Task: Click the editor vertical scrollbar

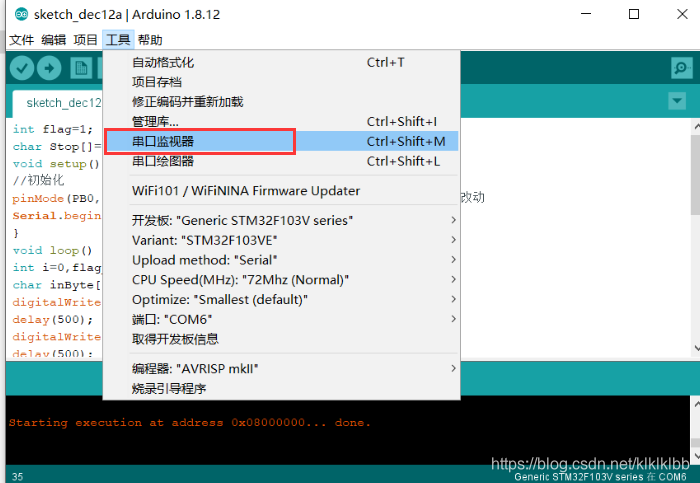Action: click(x=695, y=175)
